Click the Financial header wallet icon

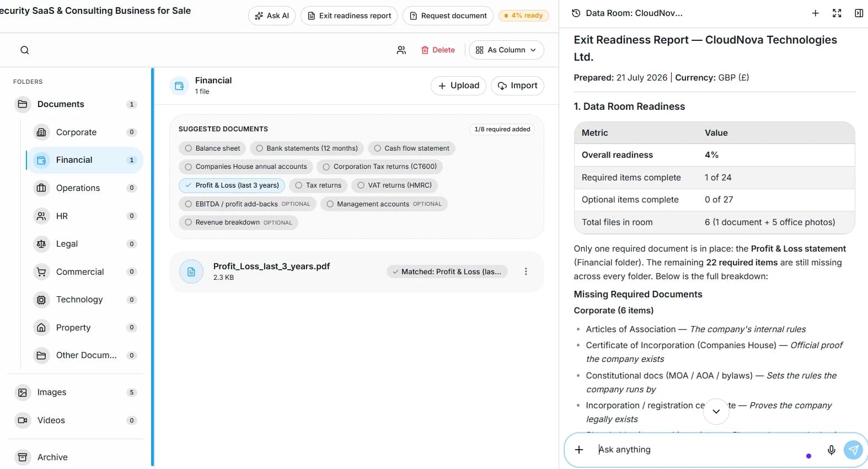click(179, 86)
